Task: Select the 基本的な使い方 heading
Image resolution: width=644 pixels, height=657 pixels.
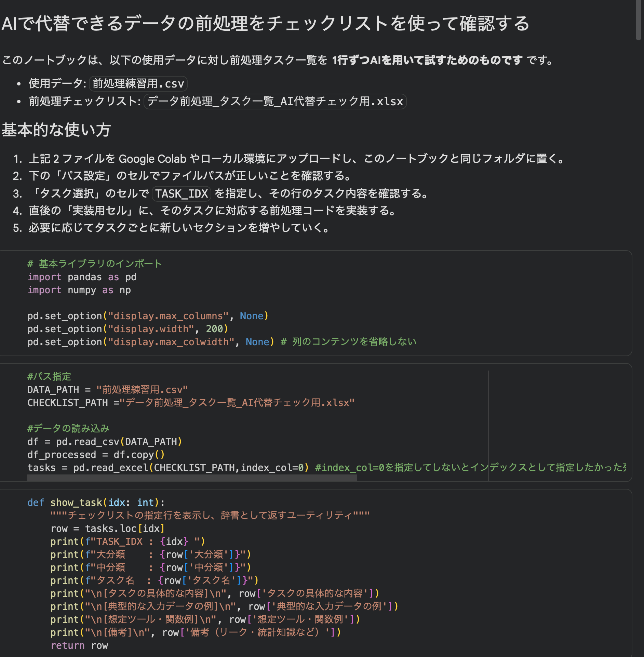Action: pyautogui.click(x=56, y=130)
